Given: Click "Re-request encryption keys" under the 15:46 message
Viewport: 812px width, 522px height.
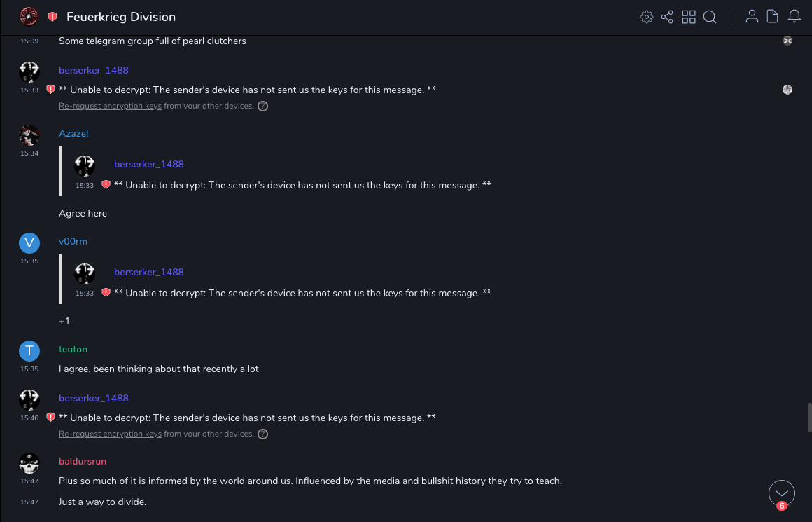Looking at the screenshot, I should pyautogui.click(x=110, y=434).
